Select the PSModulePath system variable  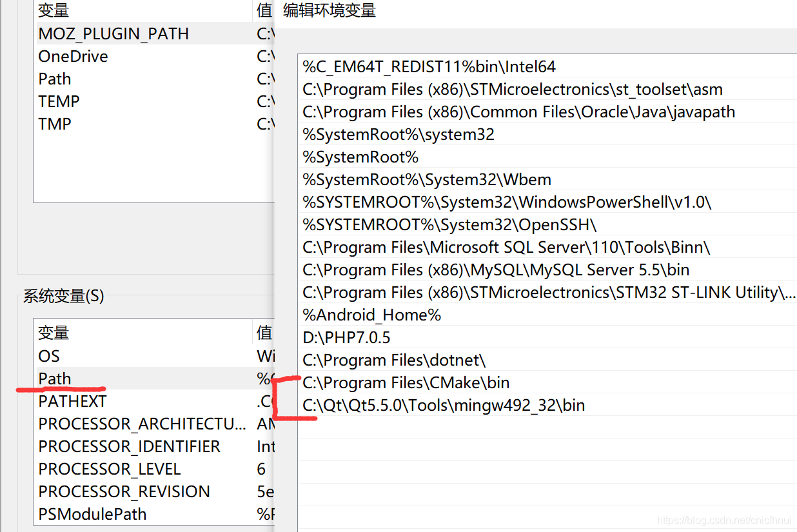point(155,514)
